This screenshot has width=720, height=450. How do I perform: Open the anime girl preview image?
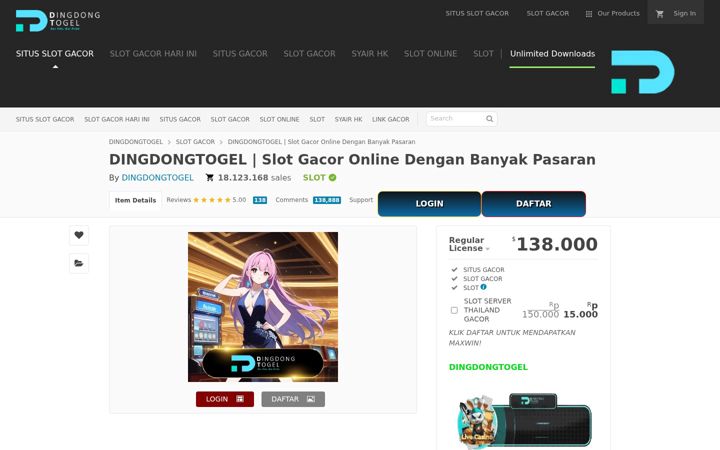(x=263, y=307)
